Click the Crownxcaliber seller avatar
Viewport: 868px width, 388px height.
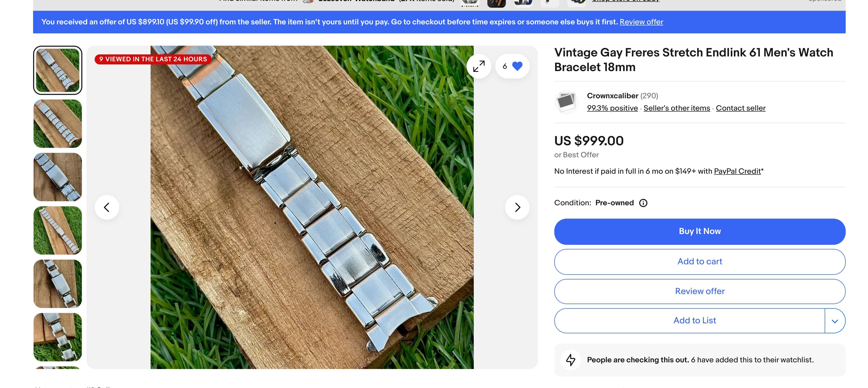[x=566, y=102]
